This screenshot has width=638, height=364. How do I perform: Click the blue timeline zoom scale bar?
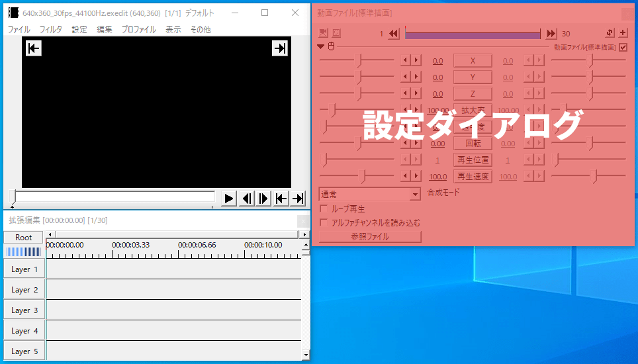[23, 251]
